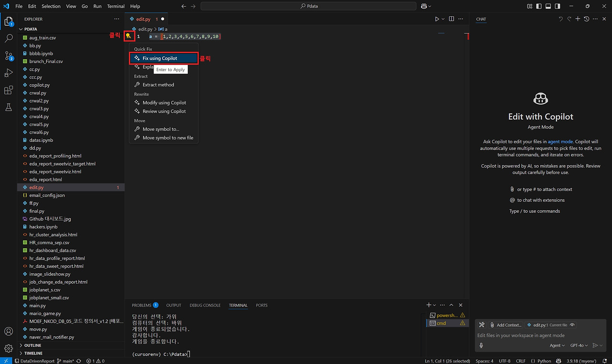
Task: Show the chat history
Action: pos(587,19)
